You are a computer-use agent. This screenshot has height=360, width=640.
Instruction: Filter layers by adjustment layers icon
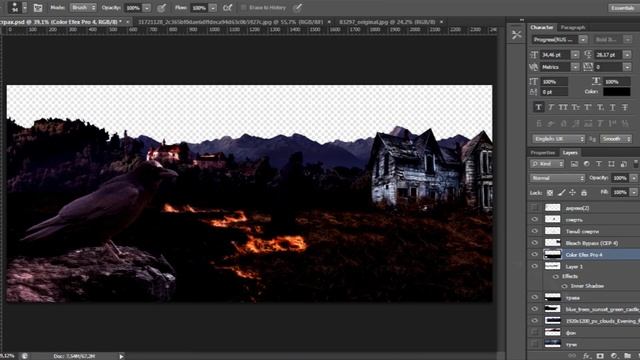(x=587, y=164)
